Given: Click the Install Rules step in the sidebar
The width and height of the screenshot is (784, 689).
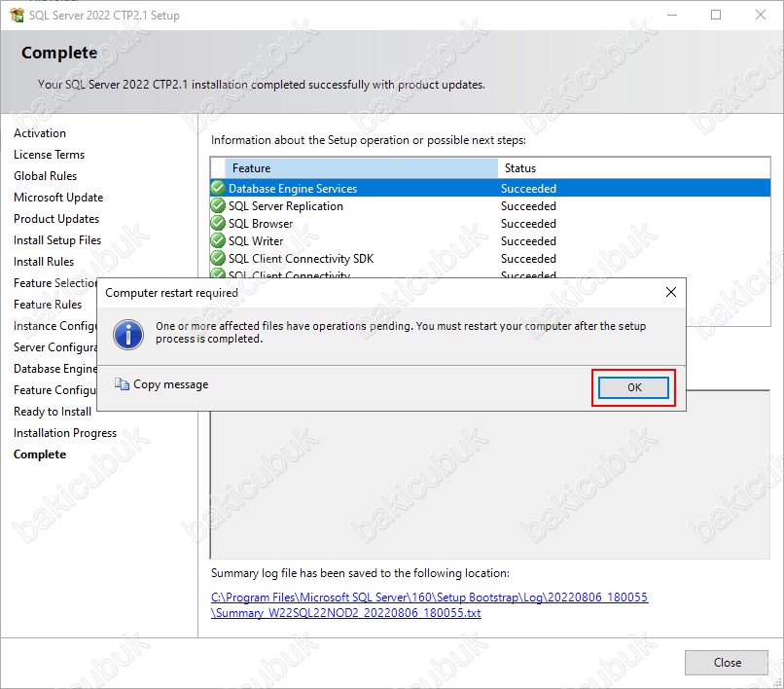Looking at the screenshot, I should point(44,262).
